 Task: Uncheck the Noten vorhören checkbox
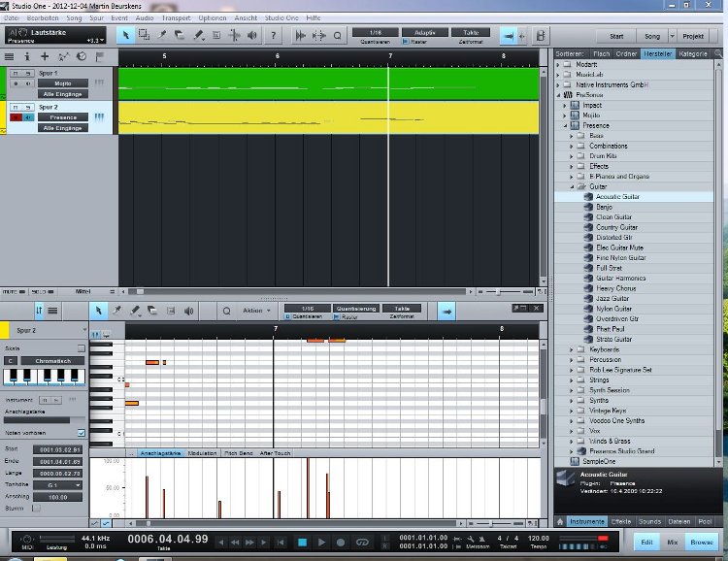(x=82, y=433)
